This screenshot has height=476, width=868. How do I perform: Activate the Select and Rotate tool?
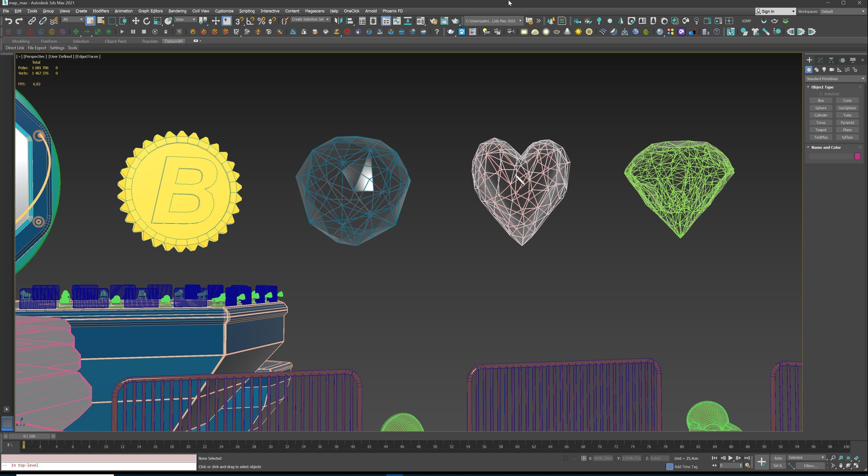(x=146, y=21)
